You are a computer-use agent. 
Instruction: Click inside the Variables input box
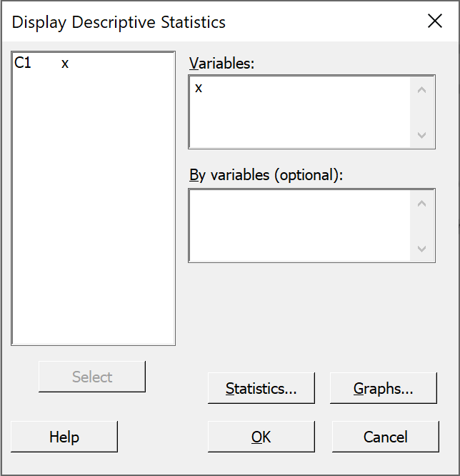coord(299,111)
